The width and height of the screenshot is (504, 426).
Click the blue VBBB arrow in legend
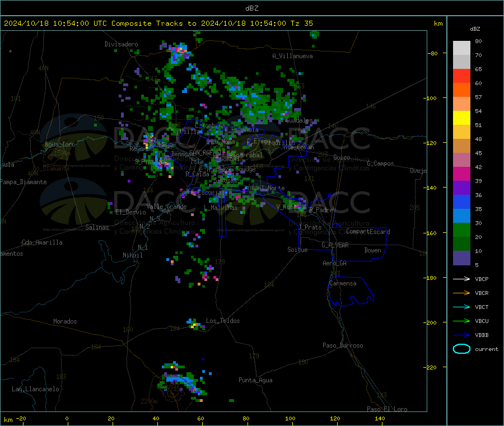point(461,335)
